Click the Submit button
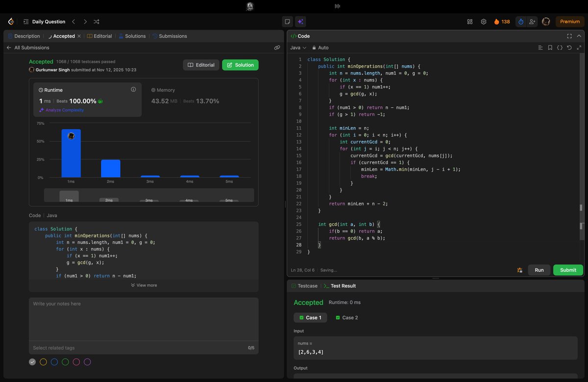The width and height of the screenshot is (588, 382). [x=568, y=270]
